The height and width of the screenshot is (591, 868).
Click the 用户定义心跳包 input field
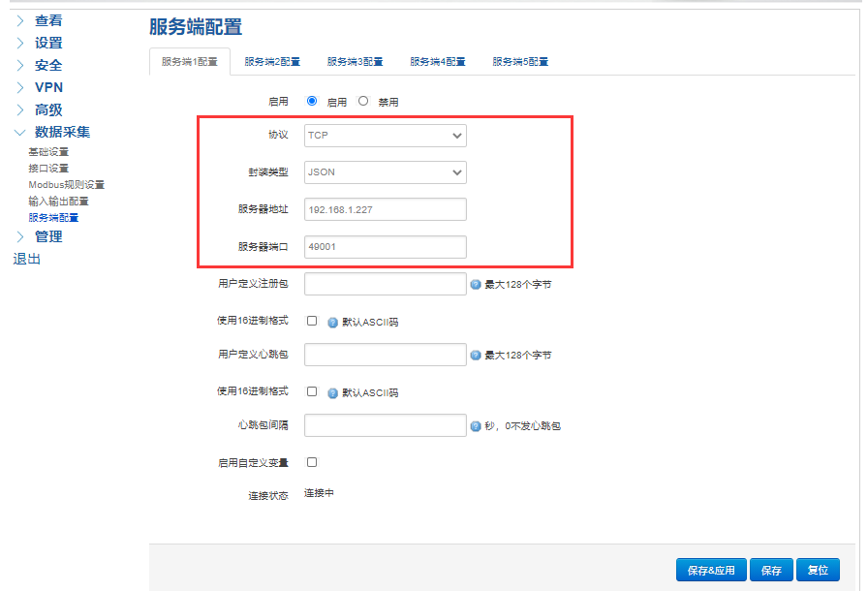click(386, 355)
